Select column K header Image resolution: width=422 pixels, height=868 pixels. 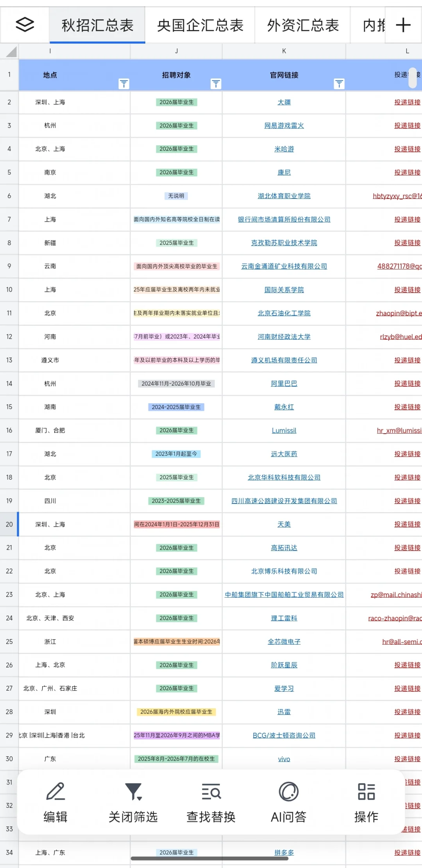coord(284,51)
